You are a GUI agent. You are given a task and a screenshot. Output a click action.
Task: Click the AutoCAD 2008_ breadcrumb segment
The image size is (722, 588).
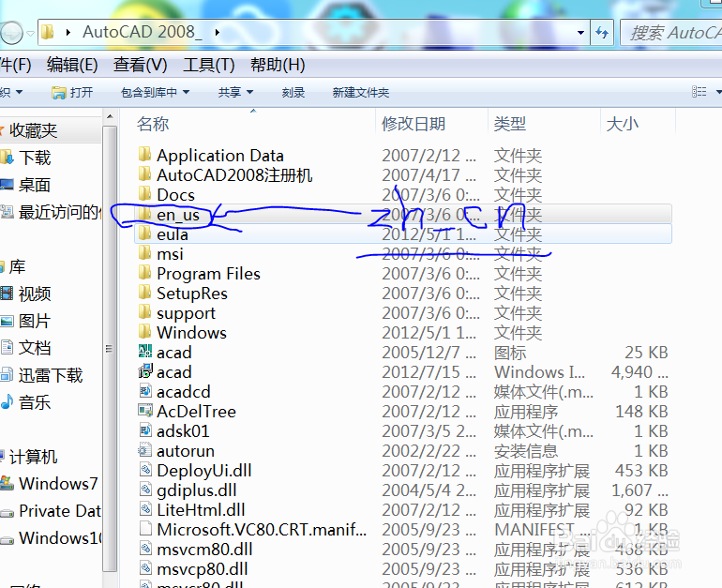(x=143, y=32)
